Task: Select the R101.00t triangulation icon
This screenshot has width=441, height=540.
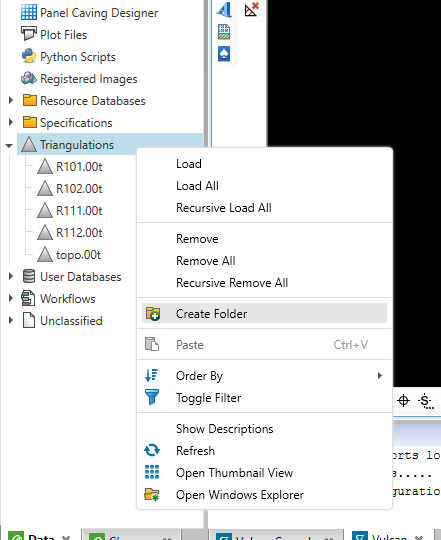Action: 45,167
